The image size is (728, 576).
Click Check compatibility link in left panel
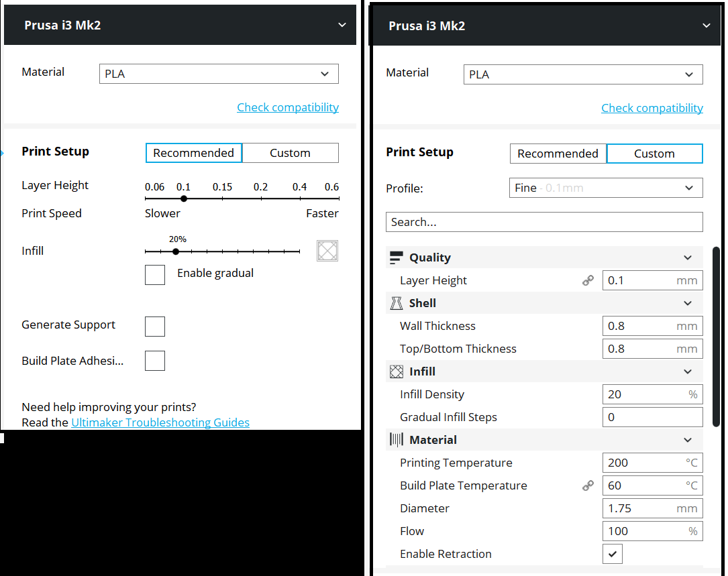click(288, 107)
